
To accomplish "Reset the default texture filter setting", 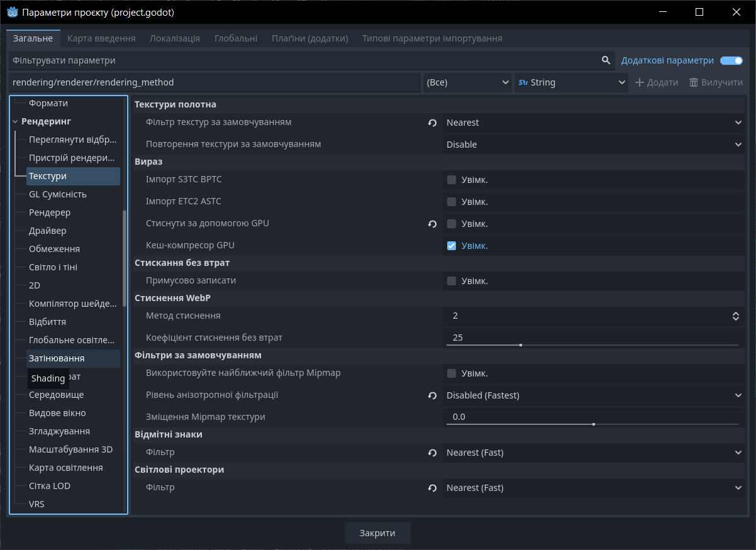I will tap(432, 123).
